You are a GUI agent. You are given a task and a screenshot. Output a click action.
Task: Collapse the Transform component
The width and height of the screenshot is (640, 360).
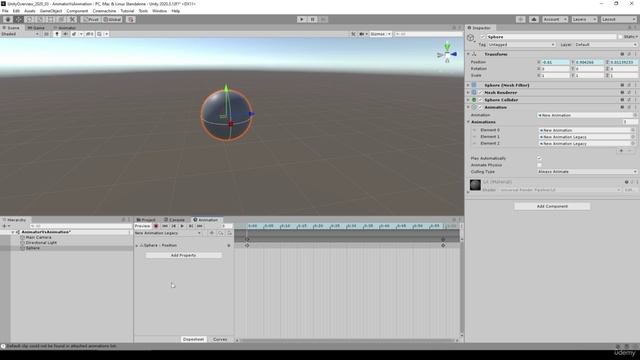coord(468,54)
